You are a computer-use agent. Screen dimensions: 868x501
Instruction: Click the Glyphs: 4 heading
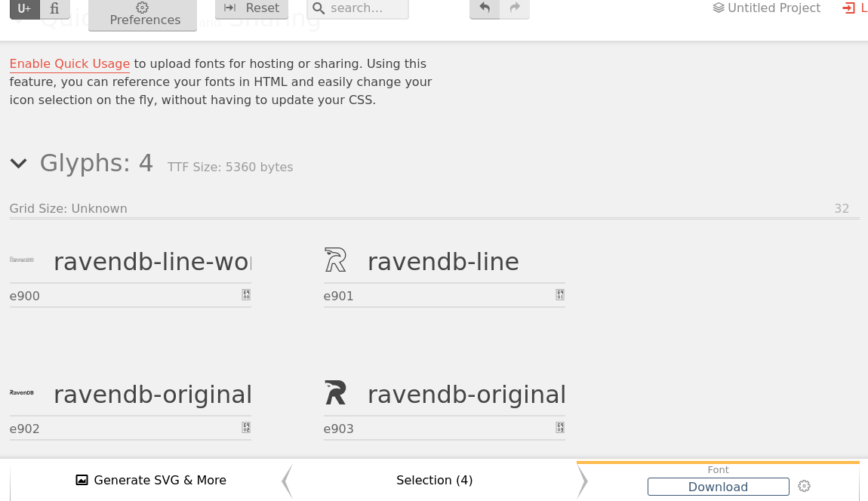pyautogui.click(x=97, y=163)
